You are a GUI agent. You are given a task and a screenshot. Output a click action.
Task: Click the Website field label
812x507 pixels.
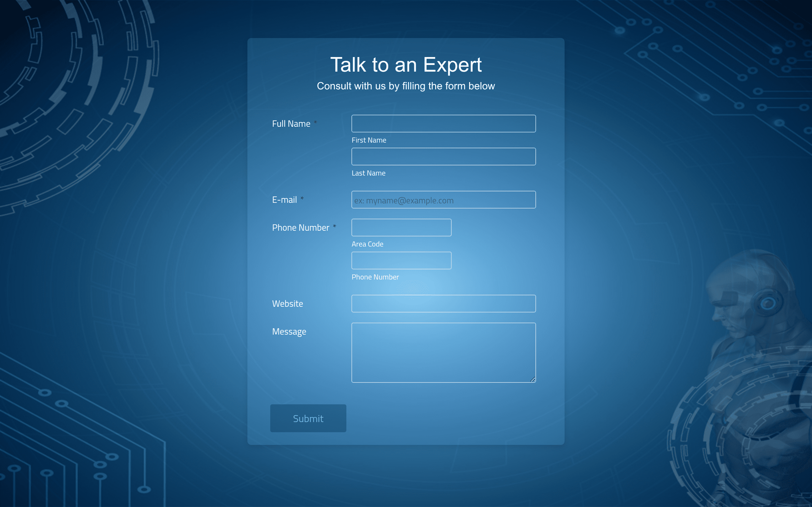point(288,304)
